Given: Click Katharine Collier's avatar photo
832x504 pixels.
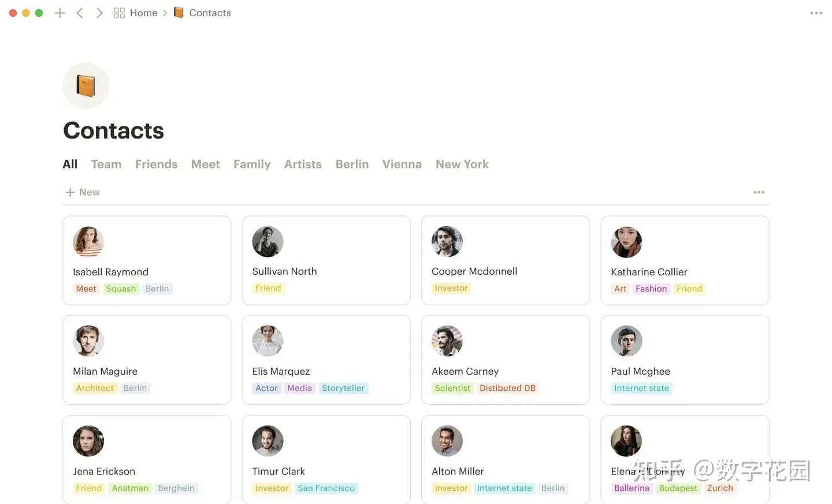Looking at the screenshot, I should pyautogui.click(x=626, y=242).
